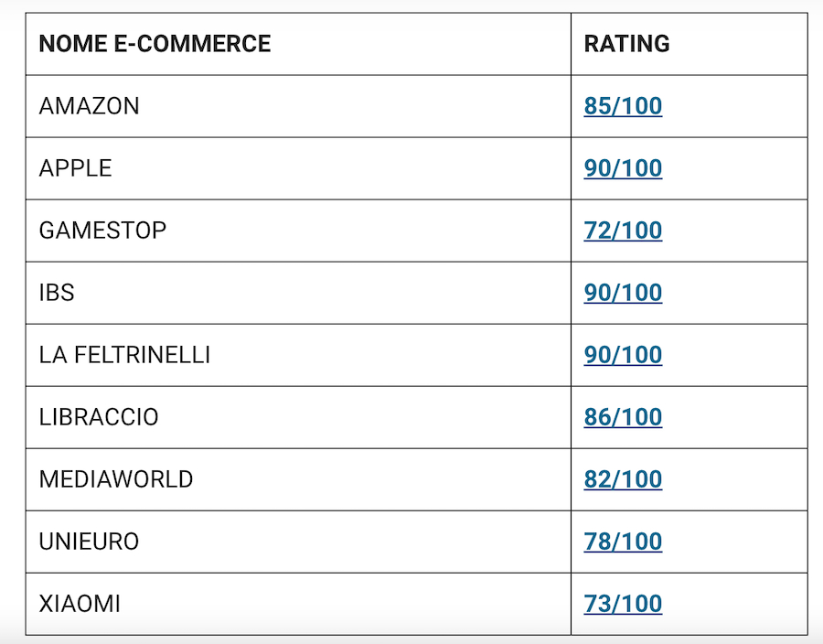Open the IBS 90/100 rating link
Viewport: 823px width, 644px height.
623,293
